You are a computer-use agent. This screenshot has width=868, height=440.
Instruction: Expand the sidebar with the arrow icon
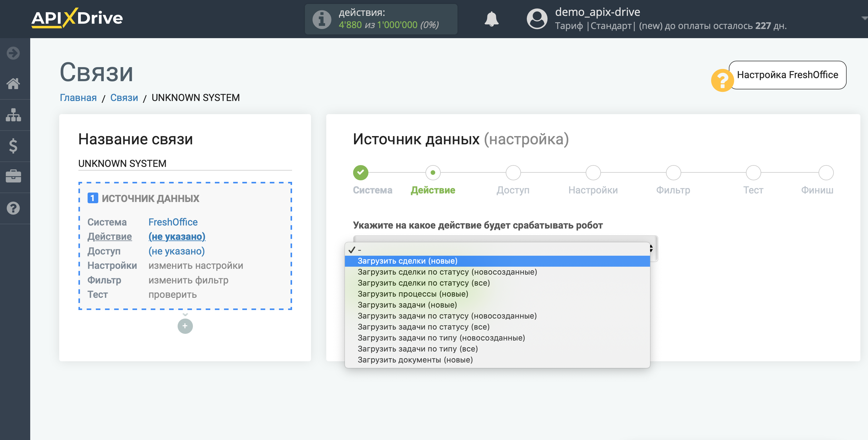(x=13, y=53)
